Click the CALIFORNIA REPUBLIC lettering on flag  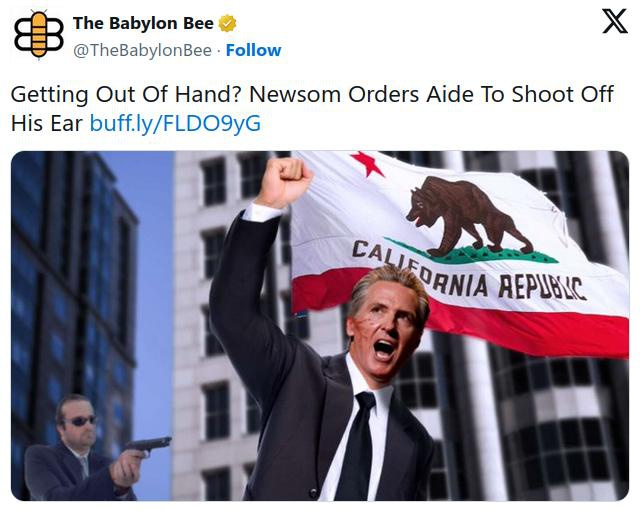(469, 274)
